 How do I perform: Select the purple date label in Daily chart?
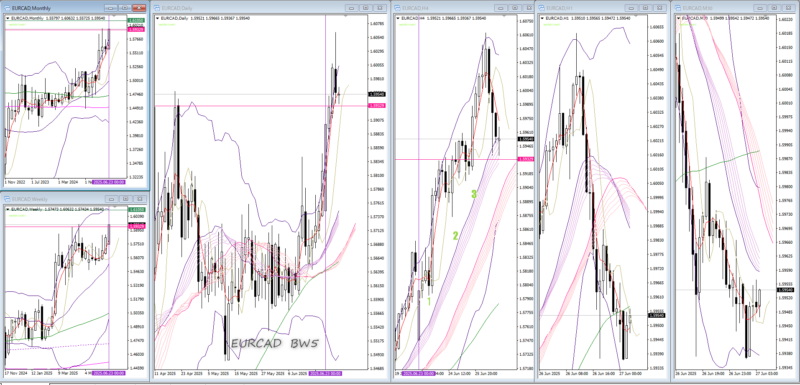326,374
